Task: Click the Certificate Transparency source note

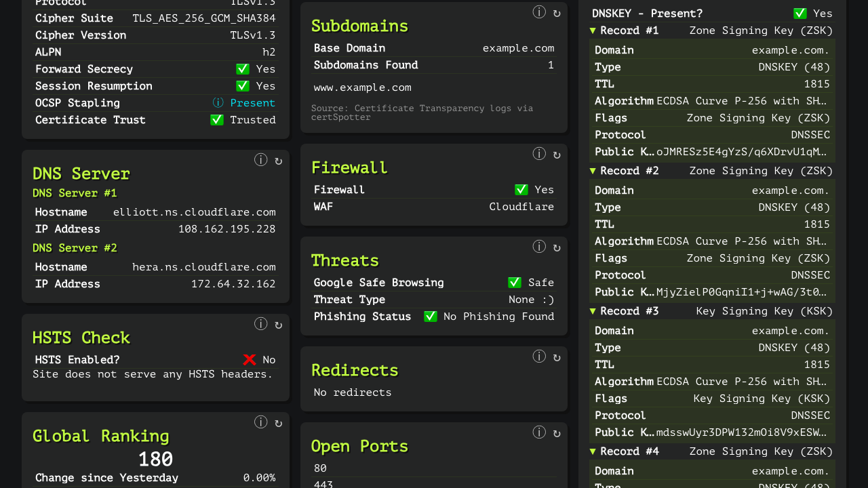Action: 422,113
